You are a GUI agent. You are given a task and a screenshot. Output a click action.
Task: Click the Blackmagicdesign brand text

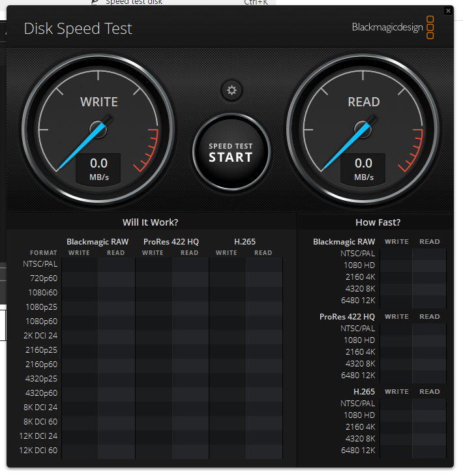[387, 27]
